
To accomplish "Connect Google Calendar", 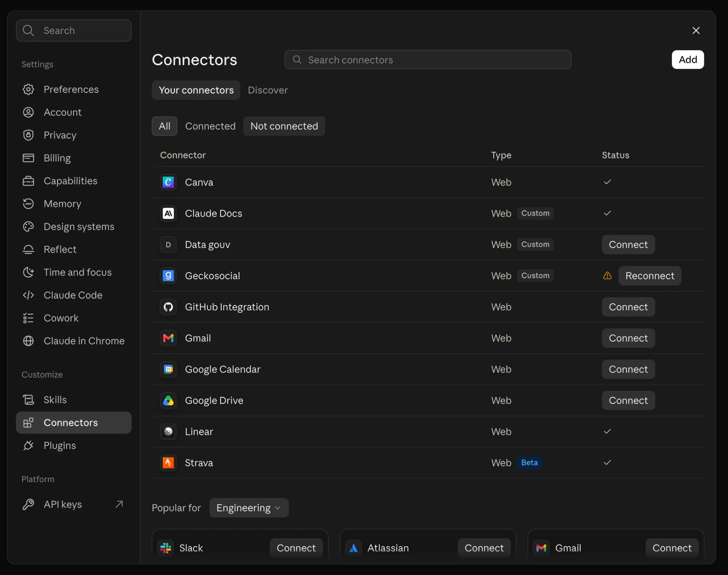I will (628, 369).
